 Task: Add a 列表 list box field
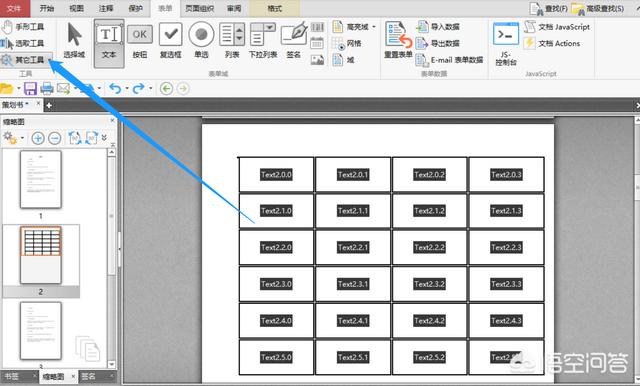(x=232, y=40)
